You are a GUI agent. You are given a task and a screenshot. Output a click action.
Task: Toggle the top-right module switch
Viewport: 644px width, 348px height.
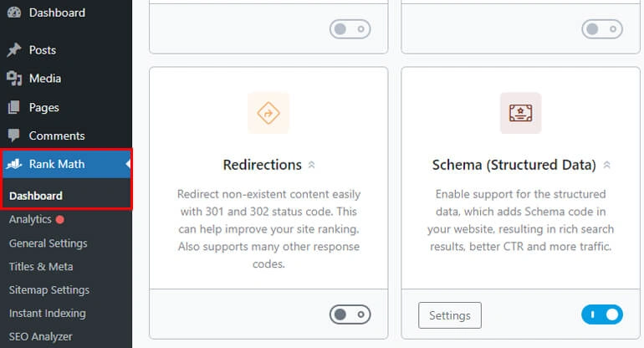pos(602,28)
